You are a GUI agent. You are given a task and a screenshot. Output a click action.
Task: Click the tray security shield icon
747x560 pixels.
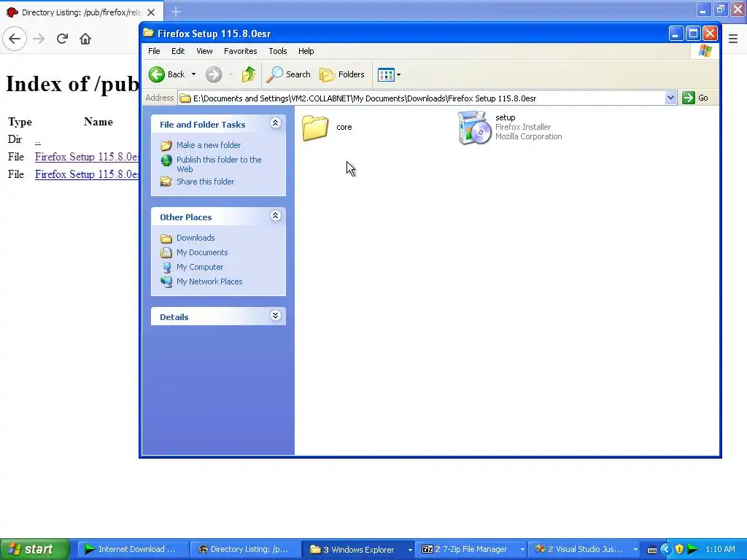tap(679, 549)
